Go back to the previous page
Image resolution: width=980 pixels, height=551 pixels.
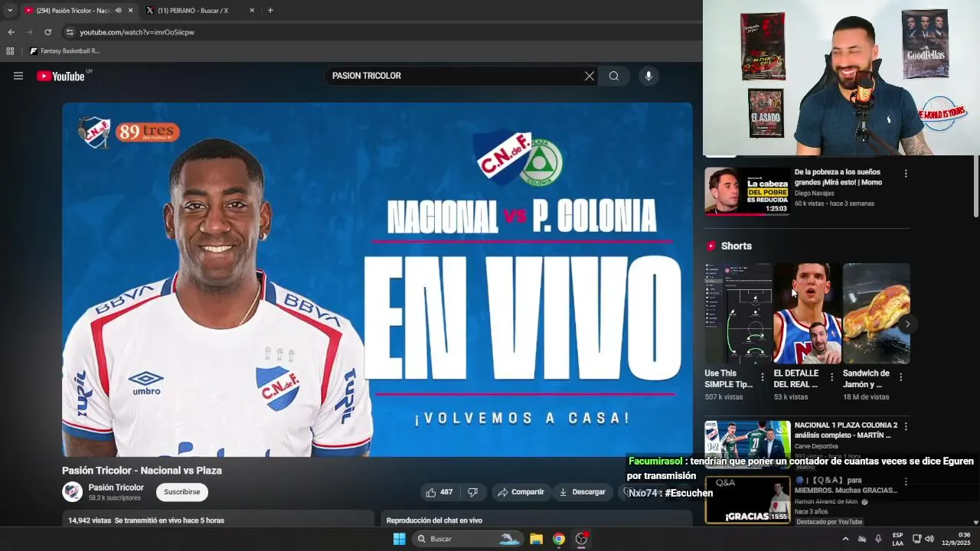pyautogui.click(x=11, y=32)
